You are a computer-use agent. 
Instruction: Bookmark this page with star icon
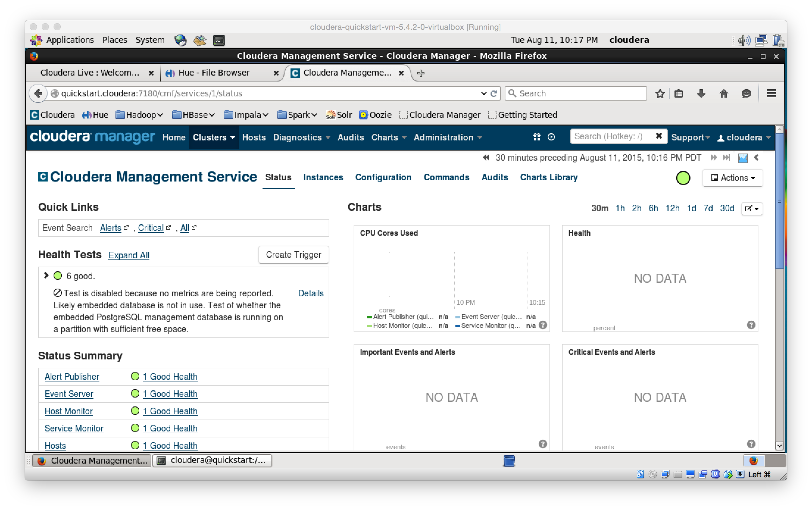pos(660,93)
